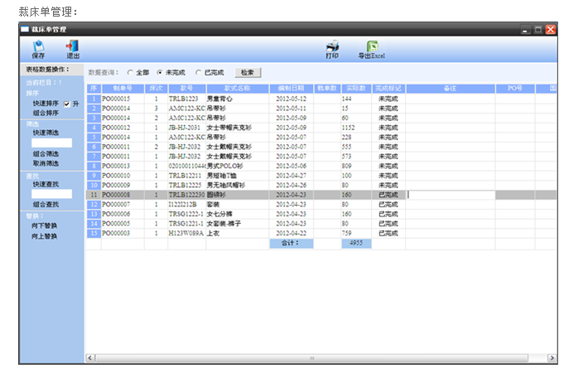Click the 打印 (Print) printer icon

(x=332, y=46)
